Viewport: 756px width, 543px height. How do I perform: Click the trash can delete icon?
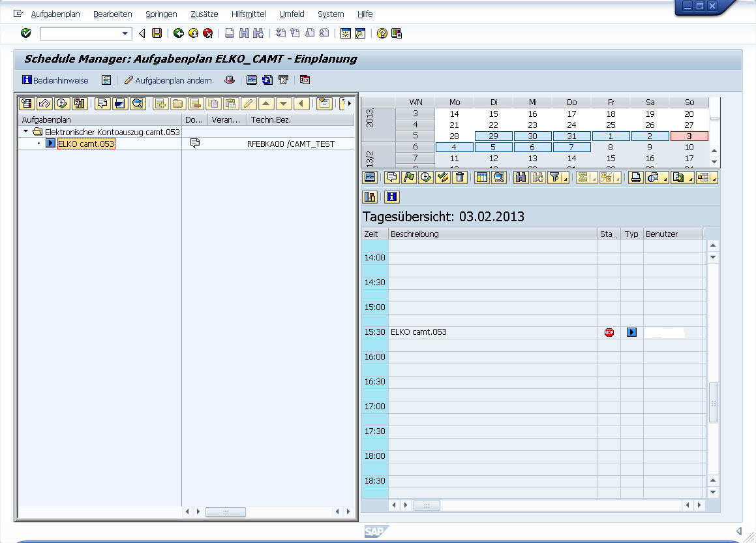click(x=460, y=178)
